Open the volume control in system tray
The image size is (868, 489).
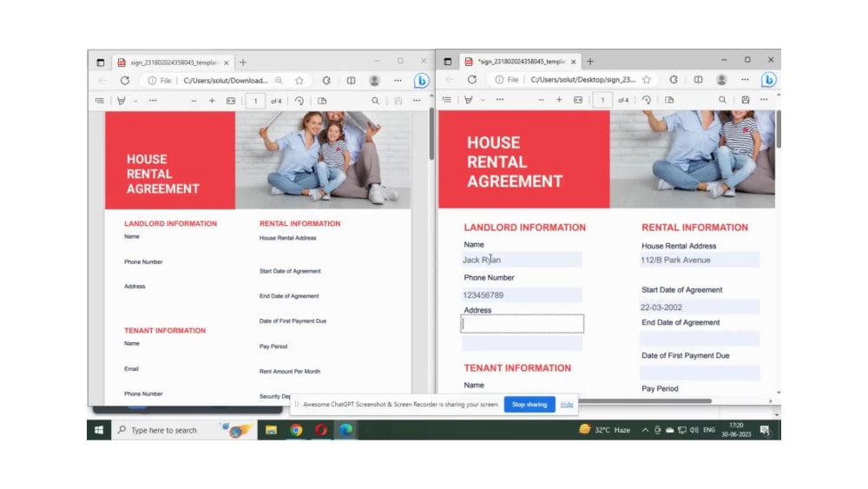pos(694,430)
